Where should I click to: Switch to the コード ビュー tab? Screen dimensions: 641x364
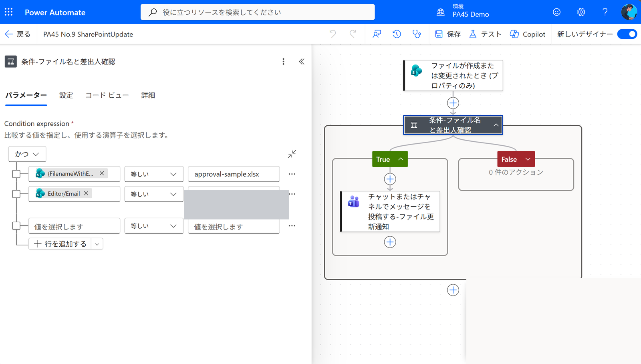(x=107, y=95)
